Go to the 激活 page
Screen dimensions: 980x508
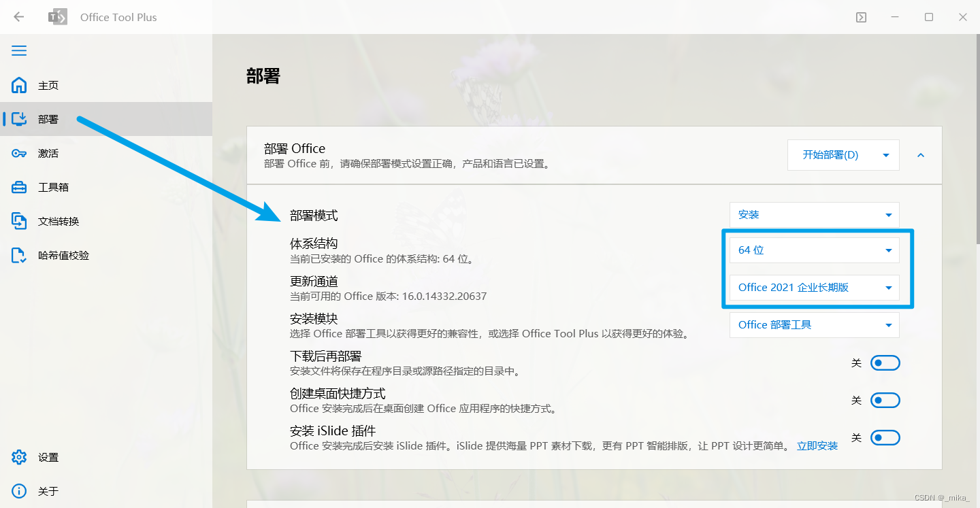tap(106, 153)
